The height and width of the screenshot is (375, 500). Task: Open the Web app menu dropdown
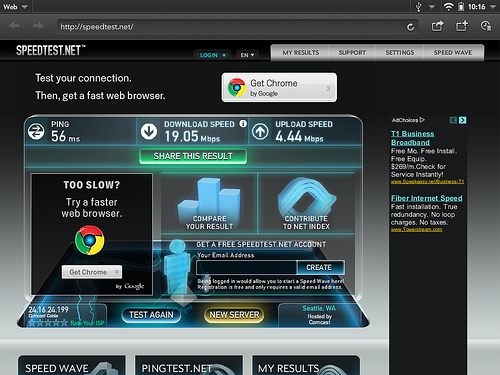click(x=16, y=7)
